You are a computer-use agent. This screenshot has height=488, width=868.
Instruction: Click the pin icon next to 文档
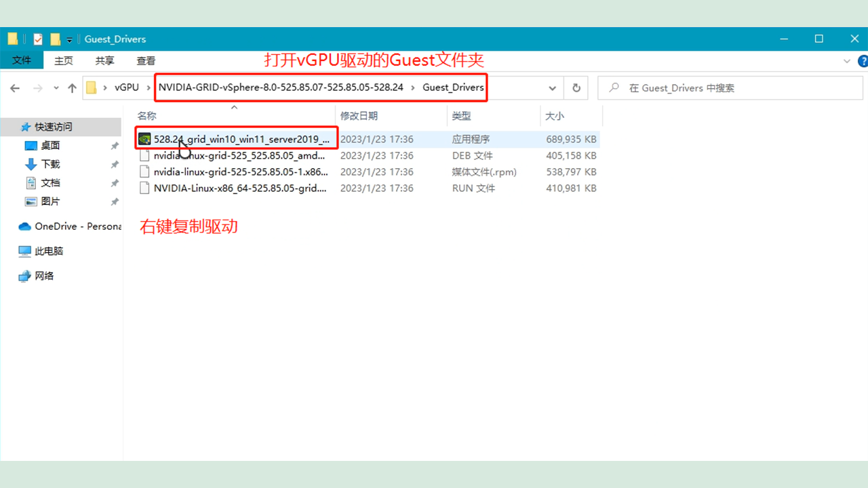[x=115, y=183]
